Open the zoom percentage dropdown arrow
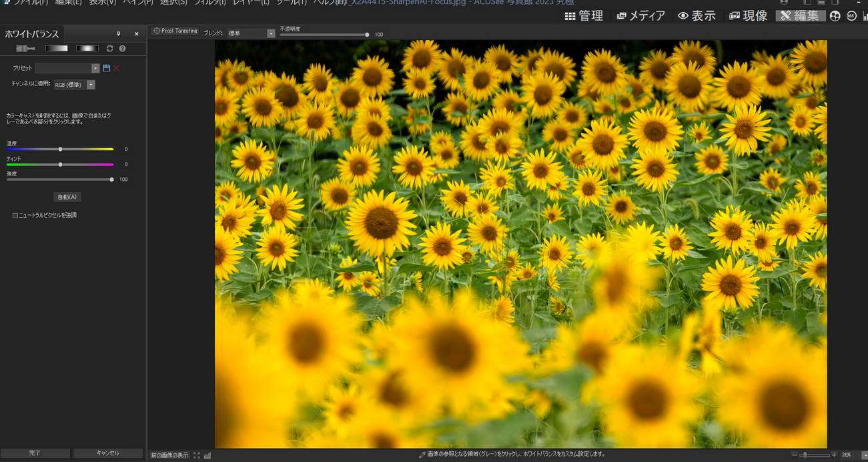This screenshot has height=462, width=868. point(865,455)
